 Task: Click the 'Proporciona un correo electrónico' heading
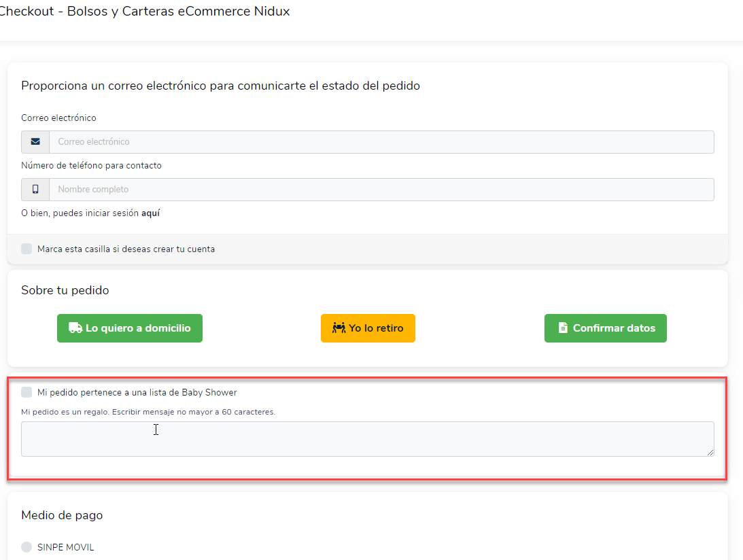(x=221, y=86)
